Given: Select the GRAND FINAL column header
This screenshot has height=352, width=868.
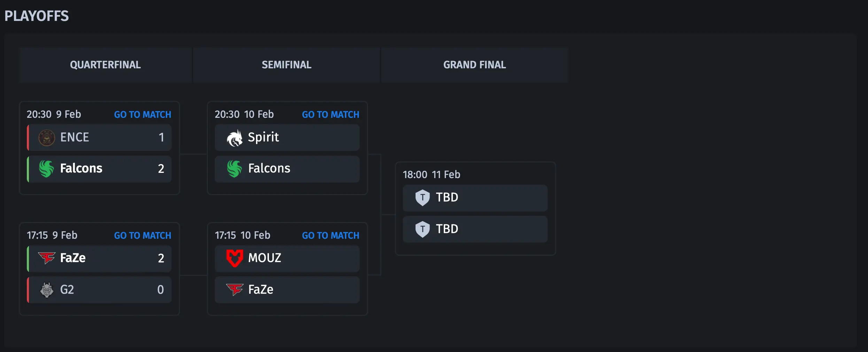Looking at the screenshot, I should click(475, 65).
